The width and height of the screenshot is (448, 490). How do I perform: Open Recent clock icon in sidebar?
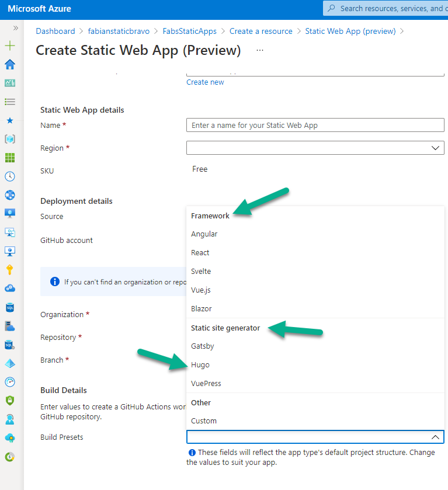[x=10, y=176]
